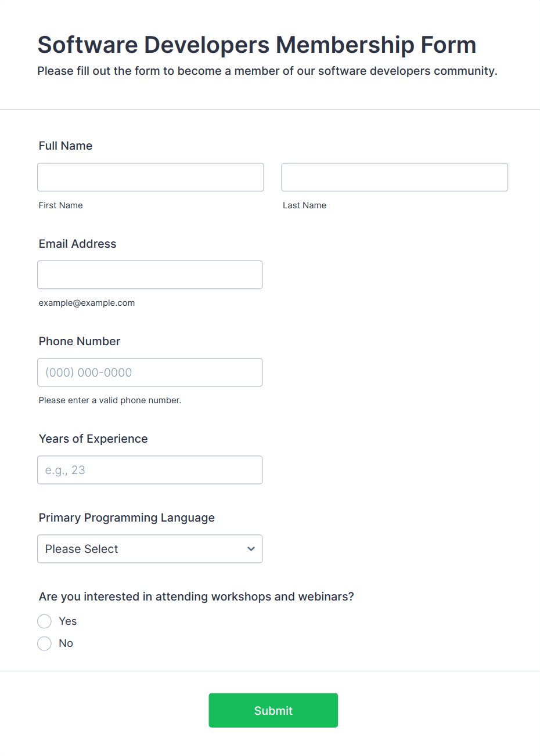Click the Years of Experience label

coord(93,439)
